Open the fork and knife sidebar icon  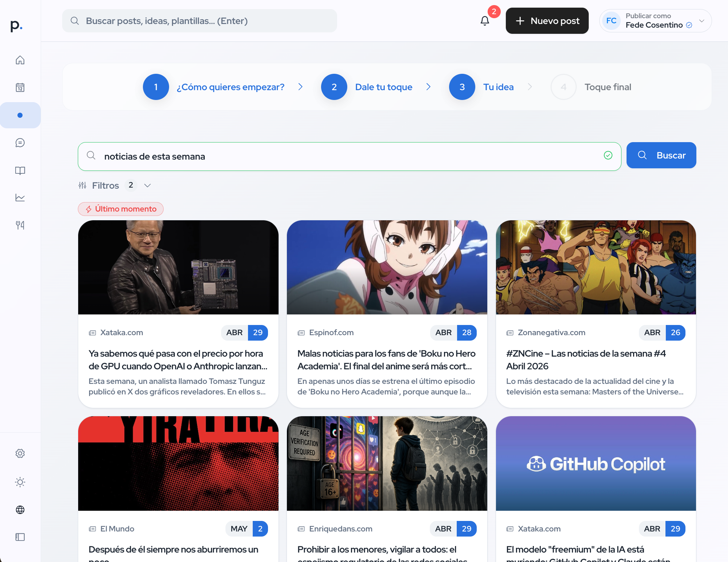[x=20, y=225]
